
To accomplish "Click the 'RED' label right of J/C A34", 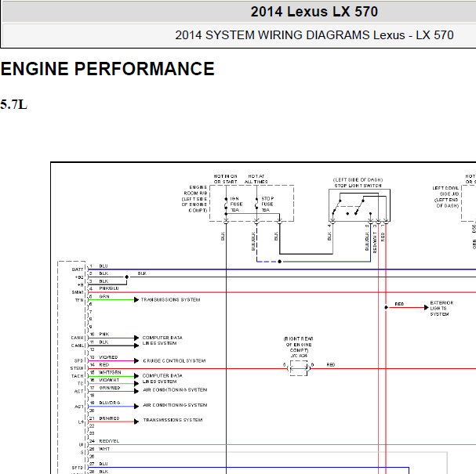I will click(331, 365).
